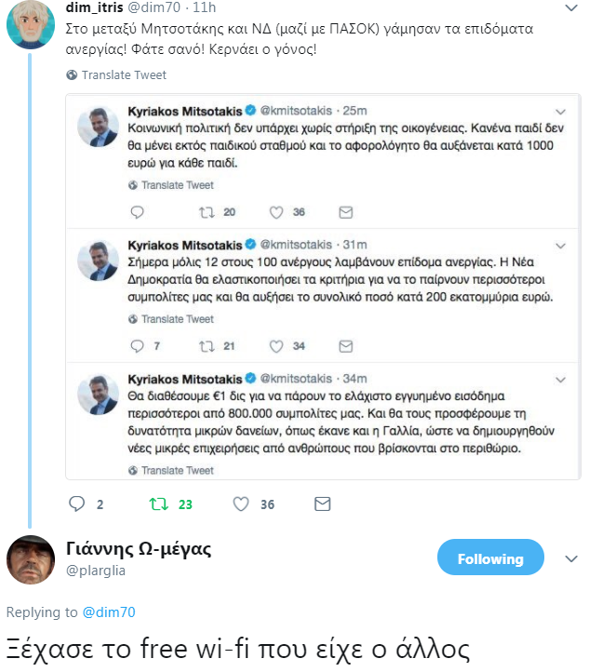Reply to the Mitsotakis tweet with 7 replies
616x672 pixels.
[x=137, y=346]
